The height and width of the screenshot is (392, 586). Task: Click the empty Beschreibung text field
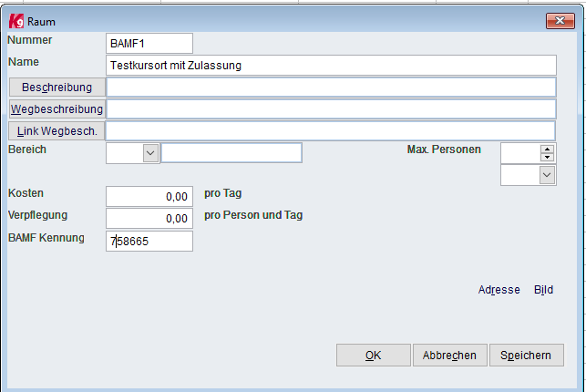coord(331,88)
